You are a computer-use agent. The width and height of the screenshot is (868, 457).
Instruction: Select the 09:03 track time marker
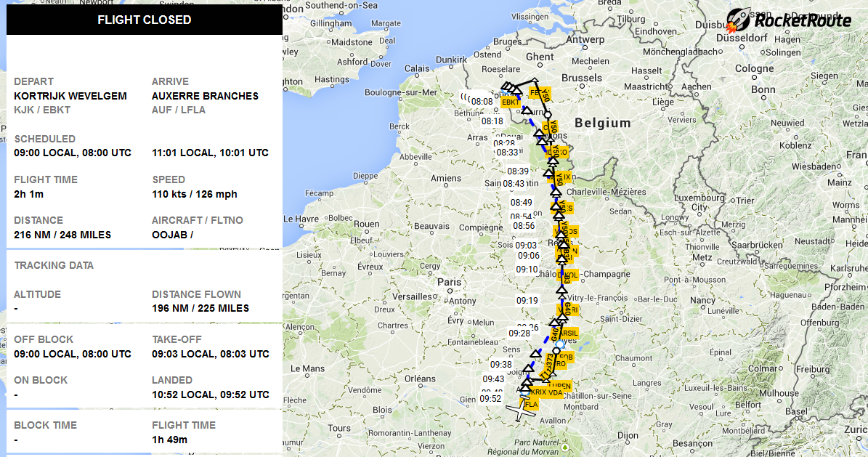pos(526,245)
